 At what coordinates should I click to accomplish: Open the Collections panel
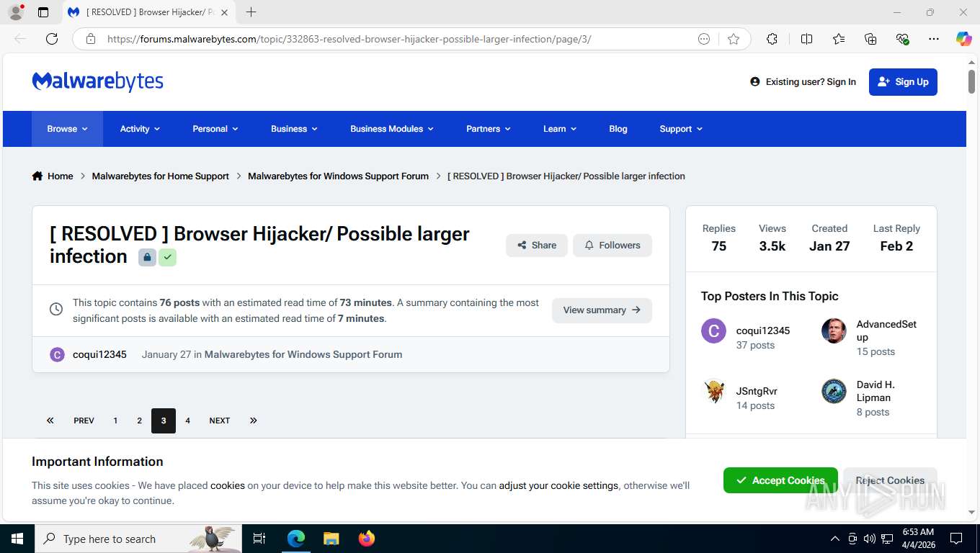[x=870, y=39]
